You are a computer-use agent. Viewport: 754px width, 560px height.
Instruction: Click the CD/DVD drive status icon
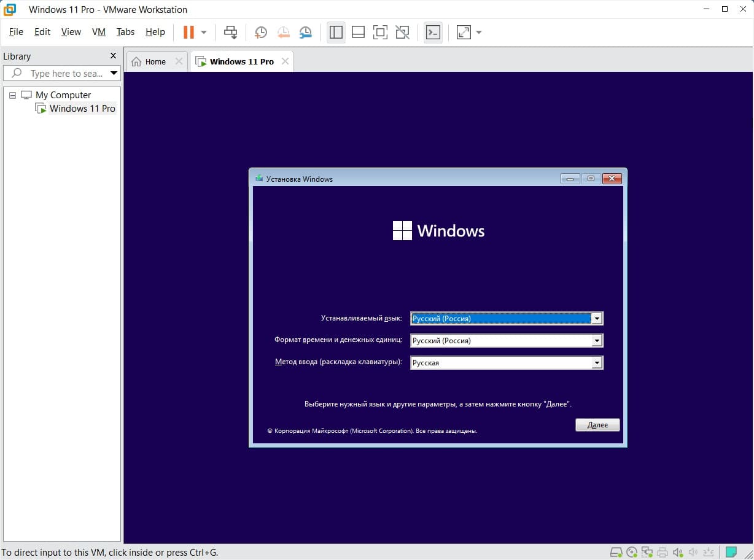(x=632, y=552)
